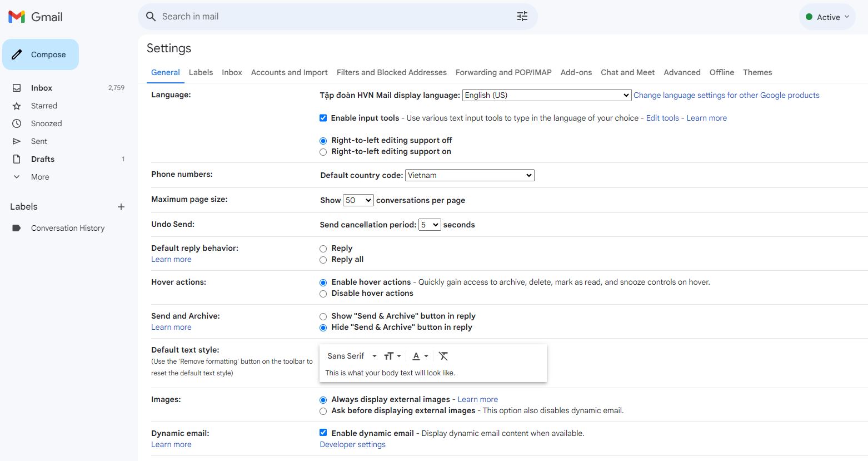868x461 pixels.
Task: Click the search options filter icon
Action: click(x=522, y=17)
